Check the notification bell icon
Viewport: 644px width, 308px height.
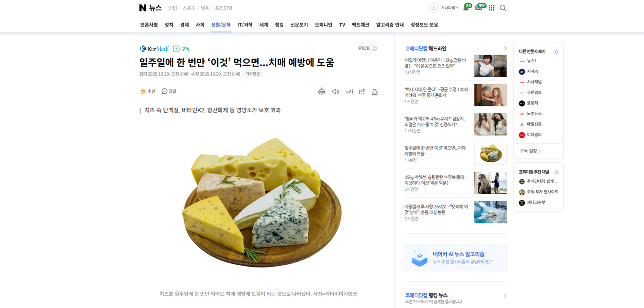[x=466, y=8]
